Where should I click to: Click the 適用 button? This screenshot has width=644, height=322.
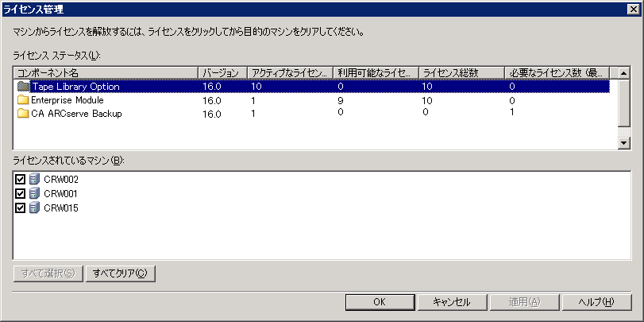point(524,302)
